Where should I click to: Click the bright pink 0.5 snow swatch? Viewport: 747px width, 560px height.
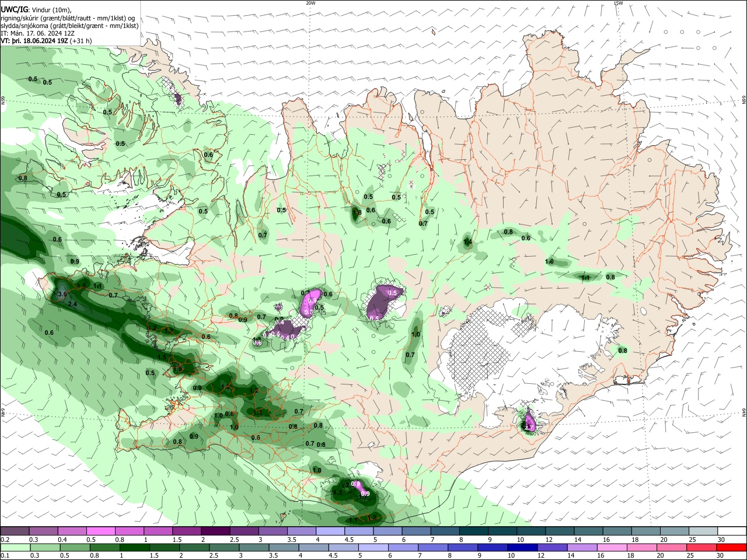click(x=100, y=531)
